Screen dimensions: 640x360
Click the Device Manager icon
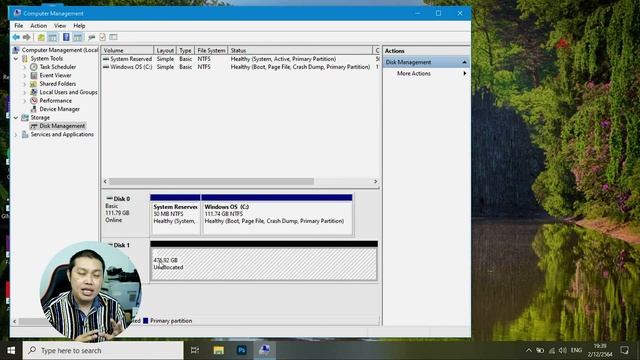(x=34, y=109)
